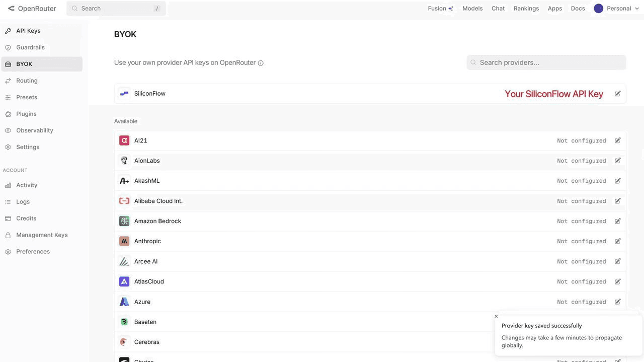Click the info icon beside BYOK description

[x=261, y=63]
